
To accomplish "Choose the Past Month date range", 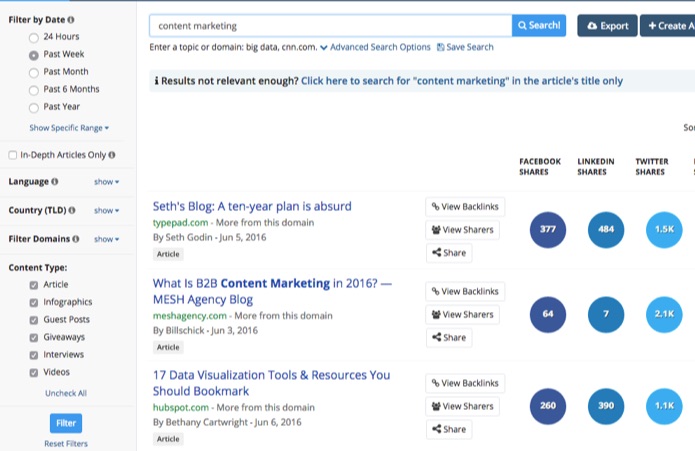I will click(34, 73).
